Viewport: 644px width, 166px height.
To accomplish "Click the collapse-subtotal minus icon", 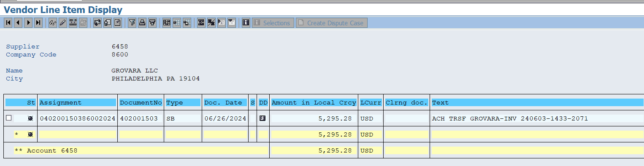I will pos(232,23).
